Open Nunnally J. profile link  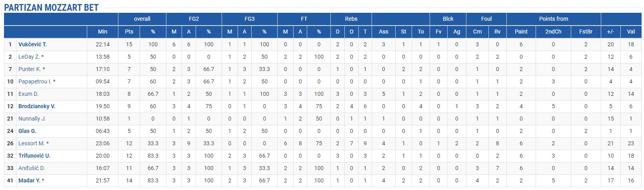pyautogui.click(x=32, y=119)
